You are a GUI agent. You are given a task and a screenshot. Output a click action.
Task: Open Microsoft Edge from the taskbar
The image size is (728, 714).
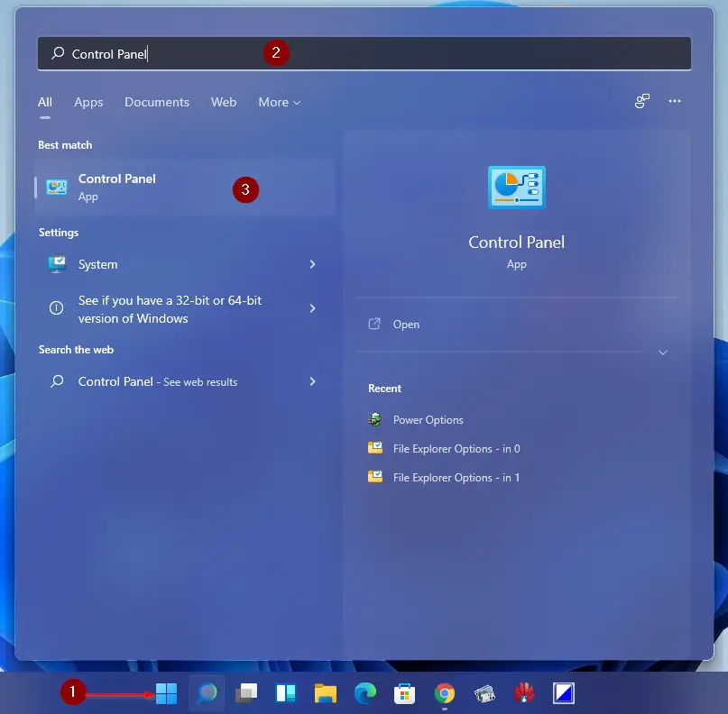click(x=364, y=692)
